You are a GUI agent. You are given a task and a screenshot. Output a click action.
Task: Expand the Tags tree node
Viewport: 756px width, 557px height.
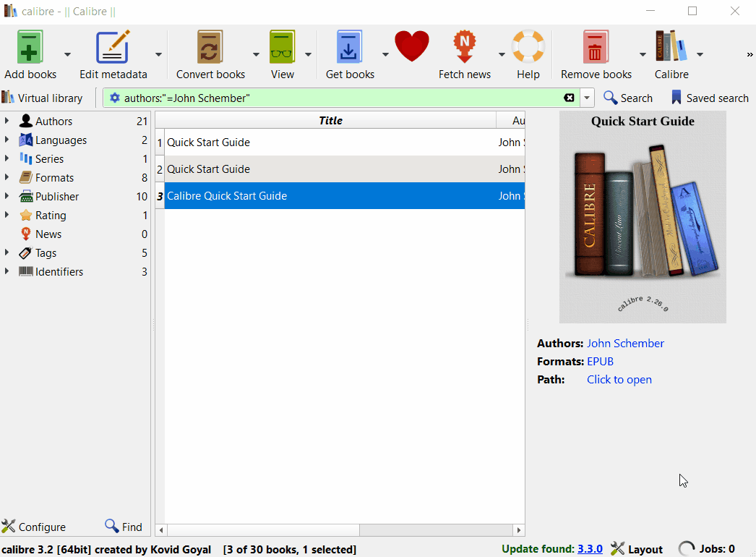tap(7, 252)
